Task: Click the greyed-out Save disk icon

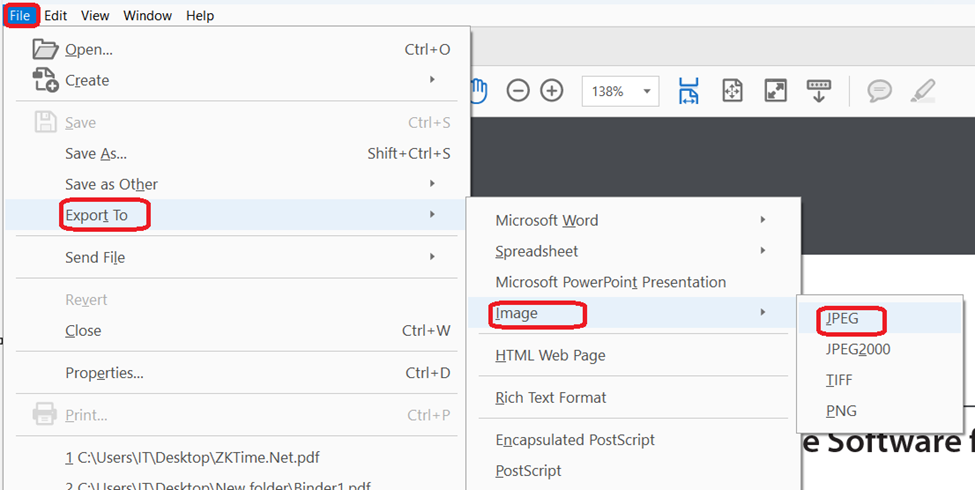Action: (45, 122)
